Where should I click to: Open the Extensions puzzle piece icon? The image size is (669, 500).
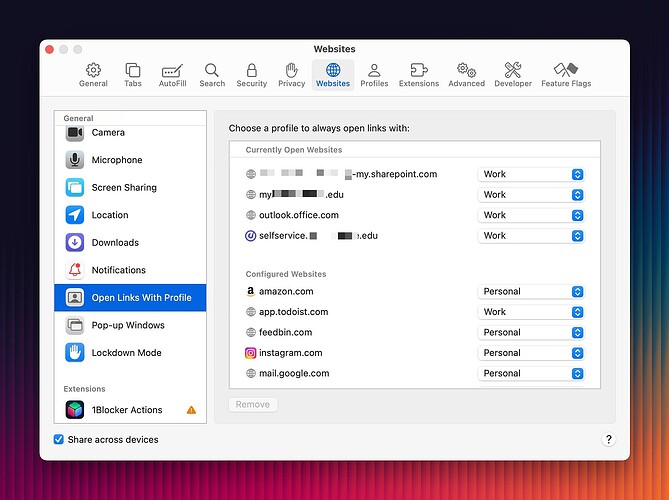tap(418, 70)
